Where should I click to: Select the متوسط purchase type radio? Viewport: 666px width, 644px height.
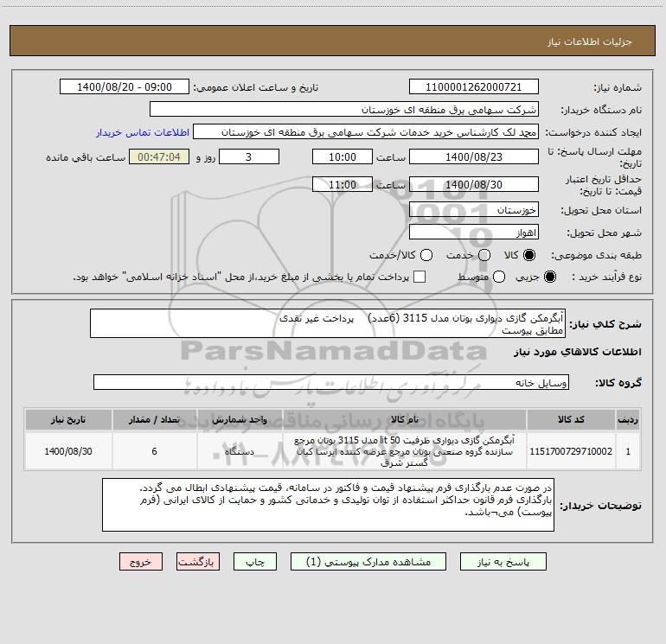[x=499, y=277]
